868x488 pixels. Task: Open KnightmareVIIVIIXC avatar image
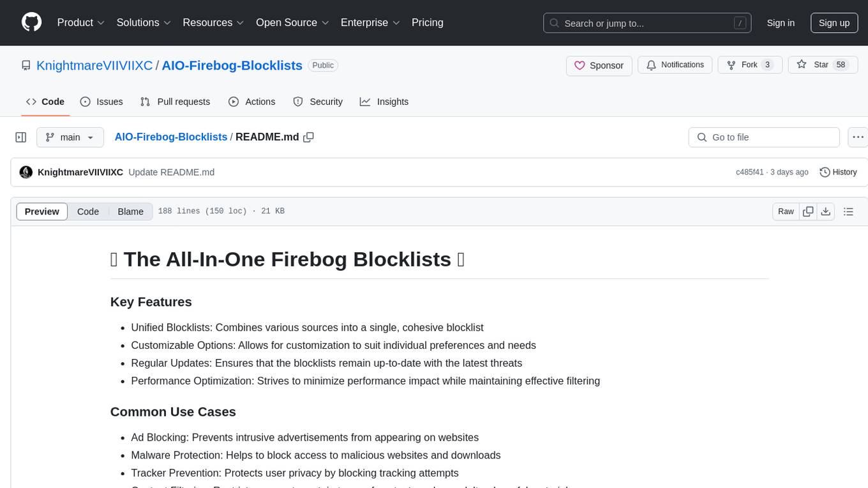[x=26, y=172]
